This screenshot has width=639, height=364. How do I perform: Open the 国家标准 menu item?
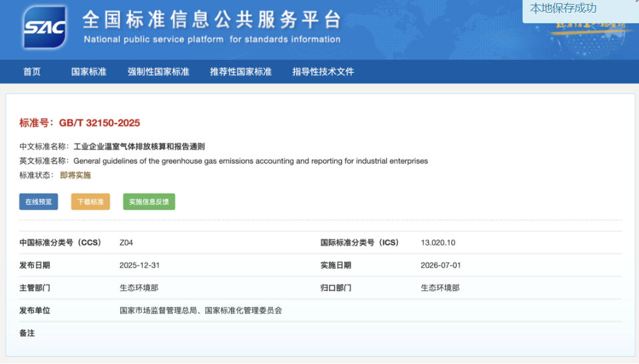[x=89, y=72]
